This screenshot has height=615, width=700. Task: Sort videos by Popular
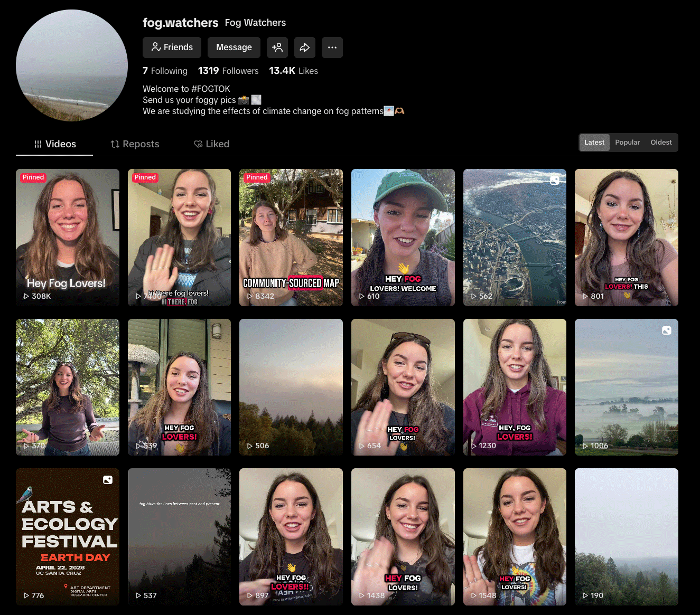point(627,143)
